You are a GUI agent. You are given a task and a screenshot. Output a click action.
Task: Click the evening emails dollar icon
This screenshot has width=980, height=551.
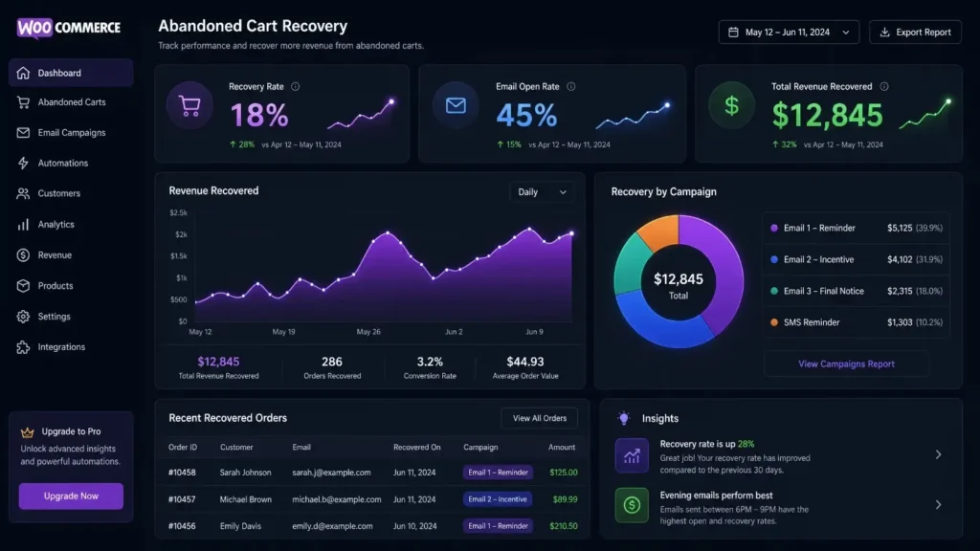point(632,505)
